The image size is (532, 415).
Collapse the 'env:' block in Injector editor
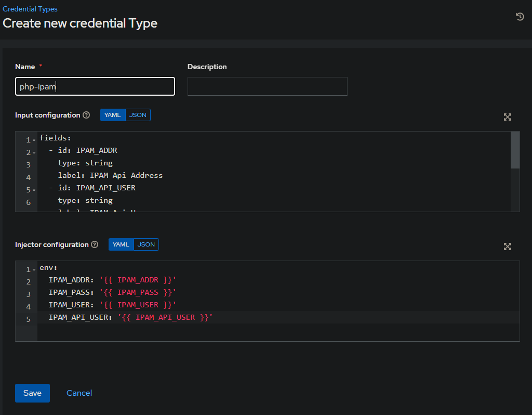coord(34,270)
